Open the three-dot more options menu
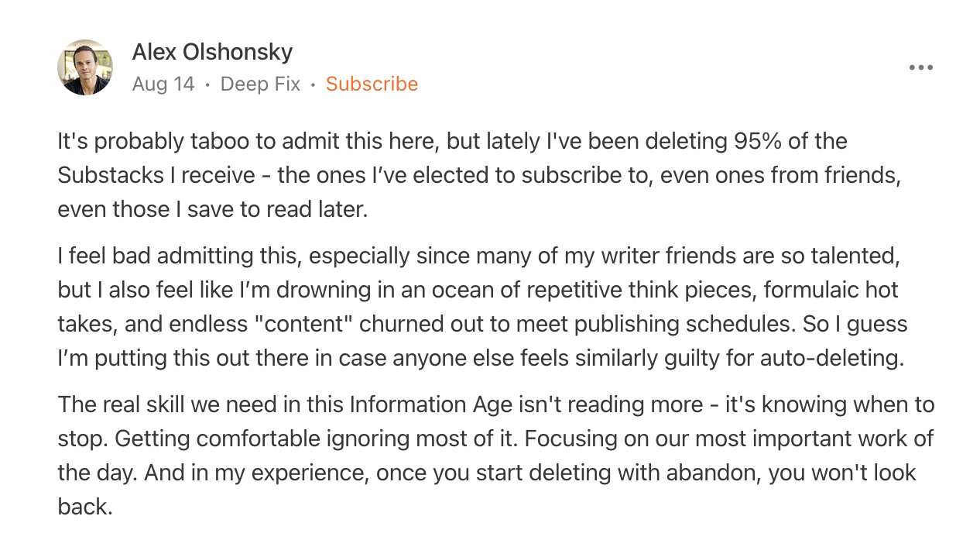Image resolution: width=980 pixels, height=547 pixels. click(x=920, y=67)
